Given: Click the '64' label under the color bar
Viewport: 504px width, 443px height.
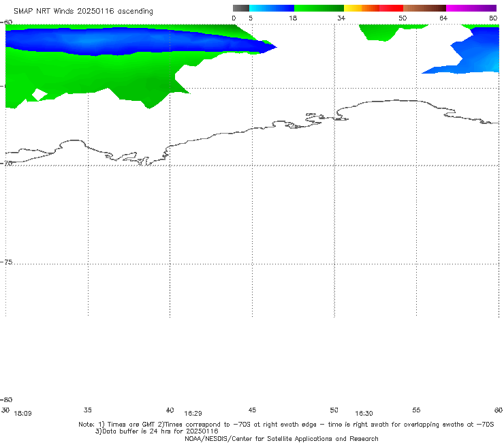Looking at the screenshot, I should pos(443,18).
